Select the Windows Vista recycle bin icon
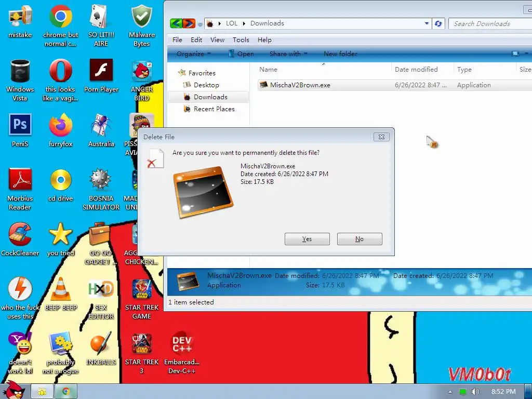Image resolution: width=532 pixels, height=399 pixels. 20,80
